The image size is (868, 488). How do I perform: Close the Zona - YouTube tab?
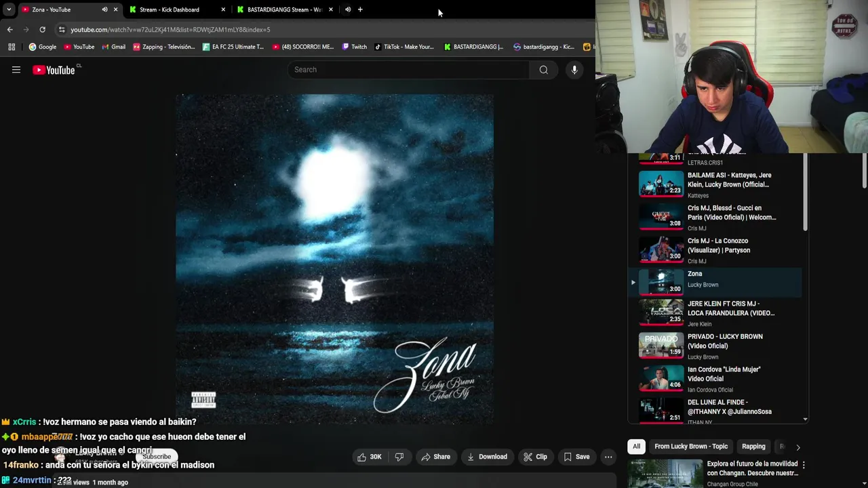(115, 9)
